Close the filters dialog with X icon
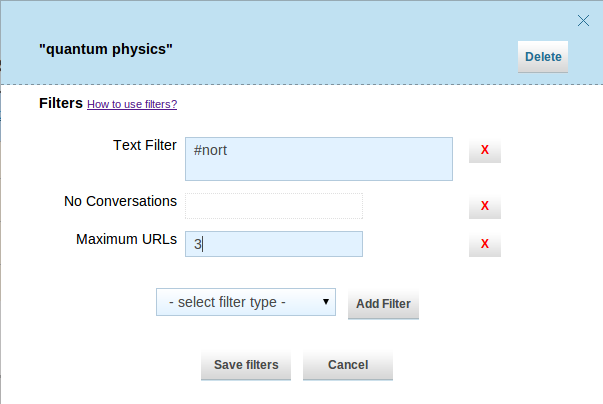 583,20
